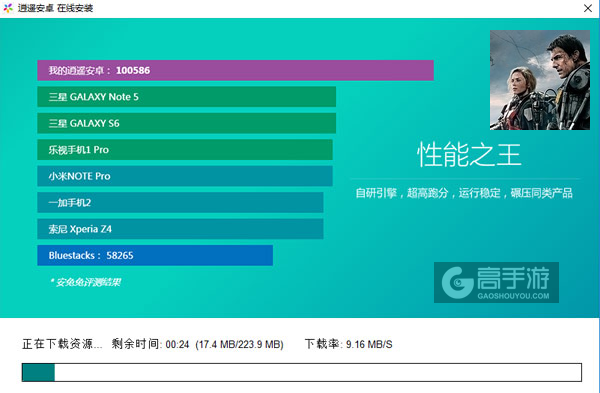Click the 索尼 Xperia Z4 bar
The width and height of the screenshot is (600, 393).
click(180, 229)
